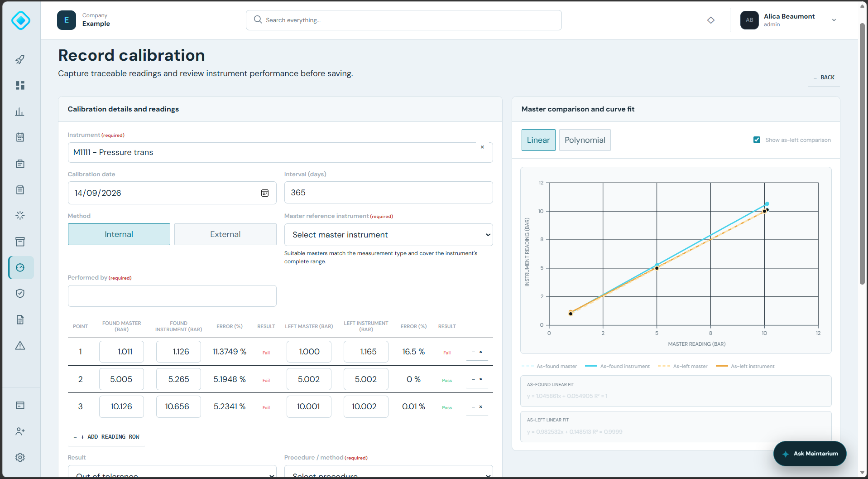Image resolution: width=868 pixels, height=479 pixels.
Task: Click the As-found instrument legend entry
Action: point(617,366)
